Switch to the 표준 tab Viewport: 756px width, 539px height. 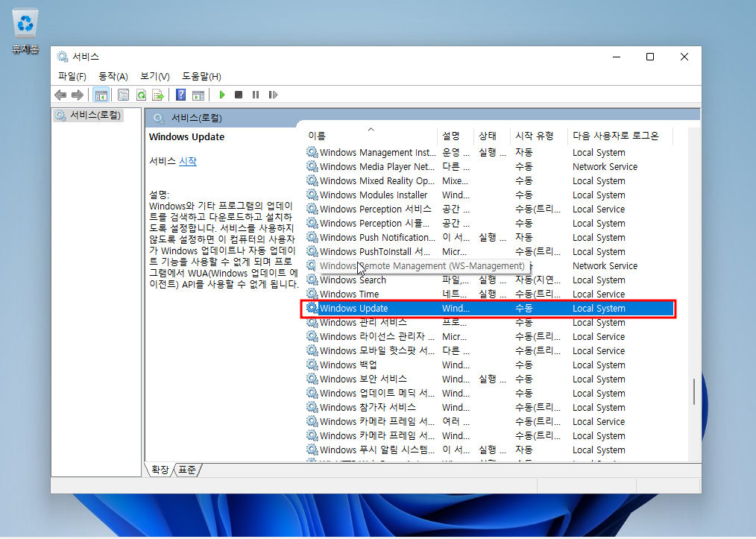[x=188, y=470]
